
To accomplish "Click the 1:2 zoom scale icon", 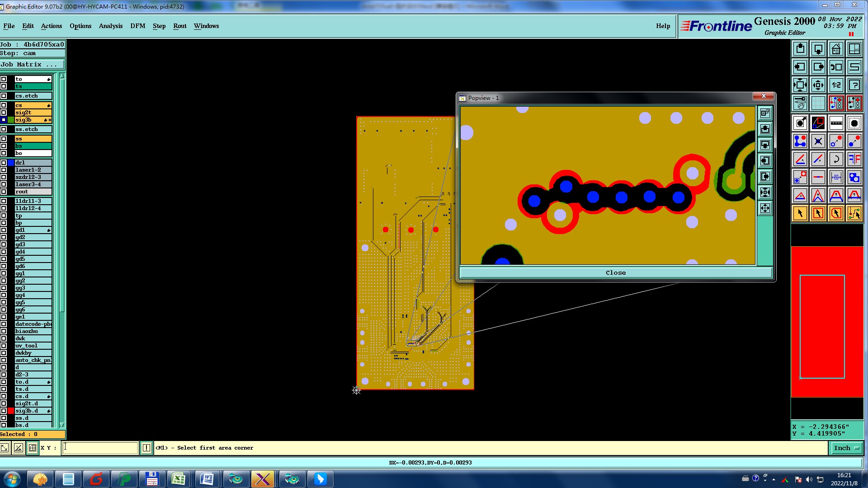I will (x=836, y=85).
